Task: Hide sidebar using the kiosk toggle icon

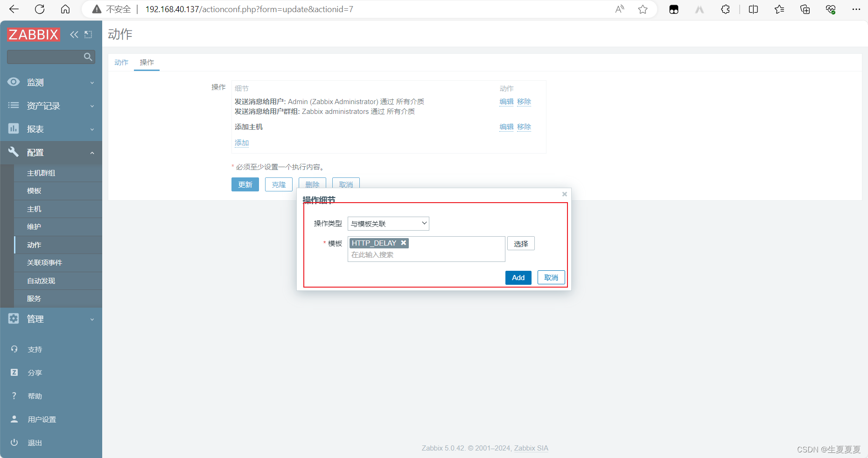Action: 88,35
